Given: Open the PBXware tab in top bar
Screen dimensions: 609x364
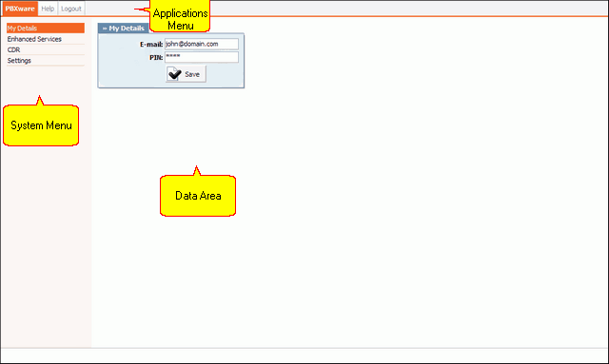Looking at the screenshot, I should coord(20,9).
